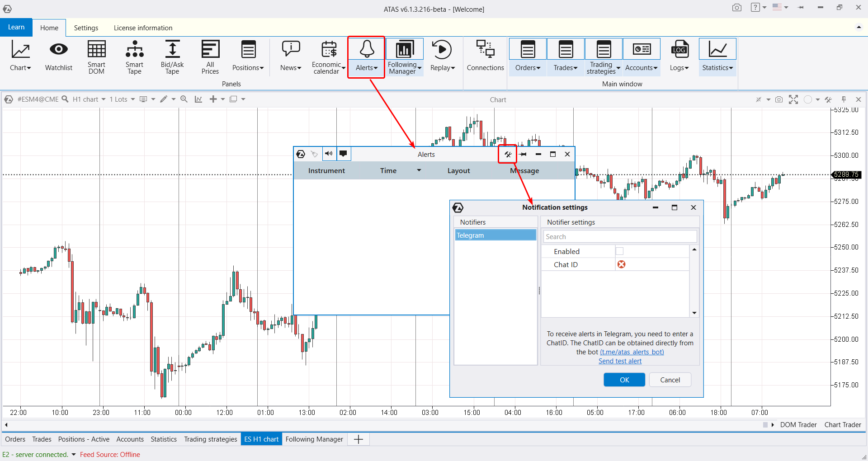Open the Watchlist panel
This screenshot has width=868, height=461.
click(x=58, y=56)
